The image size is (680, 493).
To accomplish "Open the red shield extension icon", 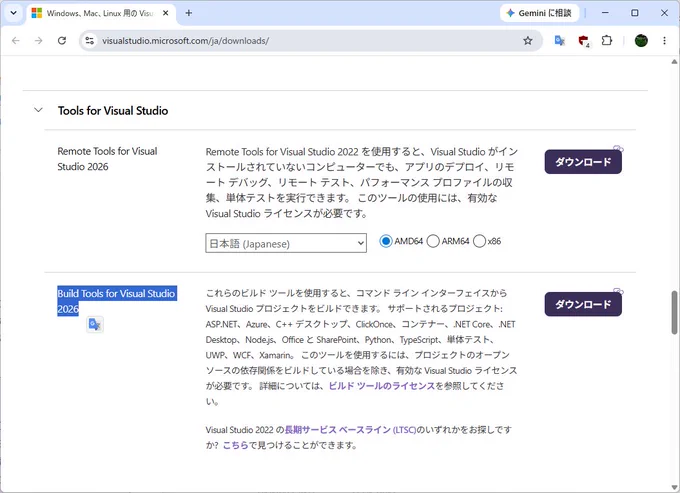I will [x=584, y=41].
